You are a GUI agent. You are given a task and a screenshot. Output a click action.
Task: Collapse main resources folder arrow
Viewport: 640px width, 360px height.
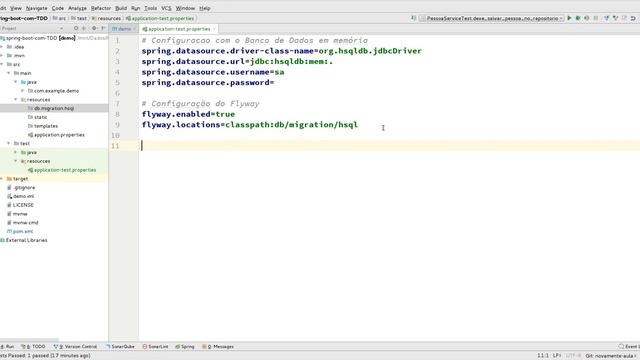click(16, 100)
